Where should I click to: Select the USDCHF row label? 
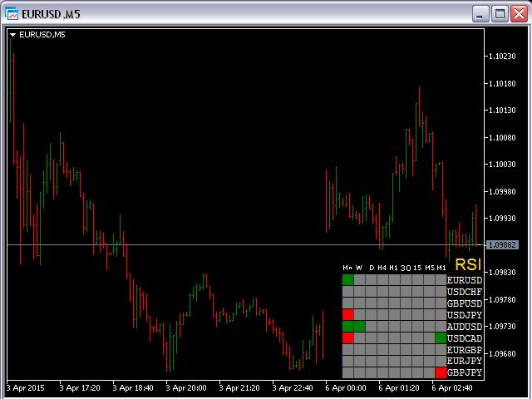(465, 292)
